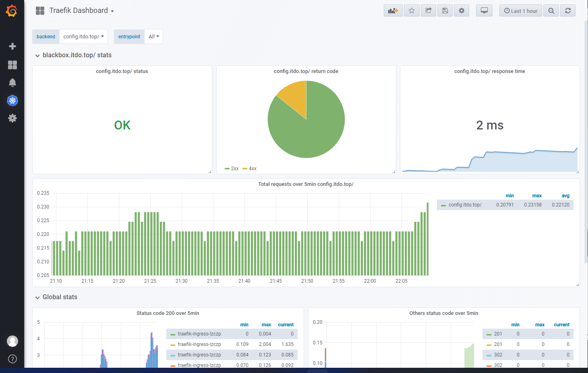The height and width of the screenshot is (373, 588).
Task: Open the entrypoint All dropdown
Action: click(x=154, y=36)
